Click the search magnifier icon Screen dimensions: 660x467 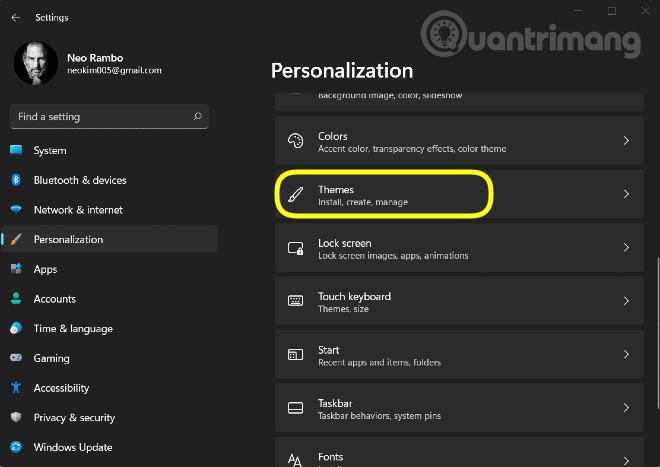197,117
